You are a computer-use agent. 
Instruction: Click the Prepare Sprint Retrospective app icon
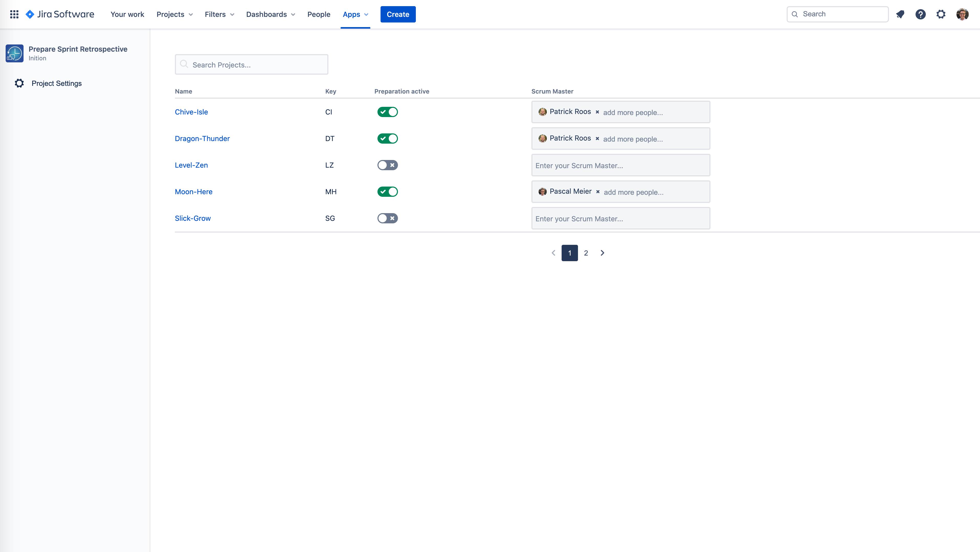[x=15, y=53]
